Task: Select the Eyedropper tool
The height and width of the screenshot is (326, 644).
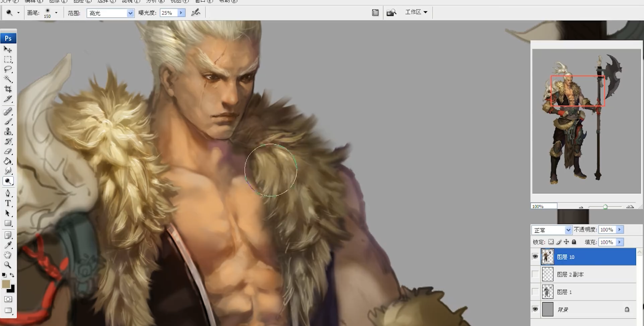Action: [x=8, y=245]
